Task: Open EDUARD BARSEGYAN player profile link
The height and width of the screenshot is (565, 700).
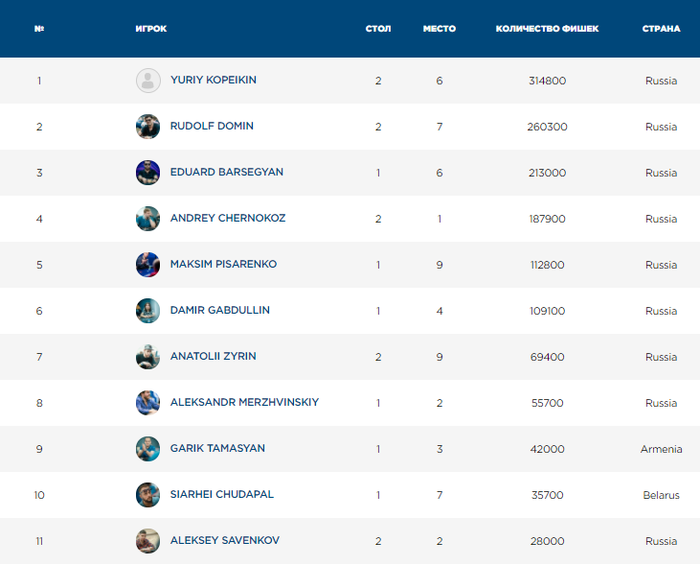Action: coord(227,172)
